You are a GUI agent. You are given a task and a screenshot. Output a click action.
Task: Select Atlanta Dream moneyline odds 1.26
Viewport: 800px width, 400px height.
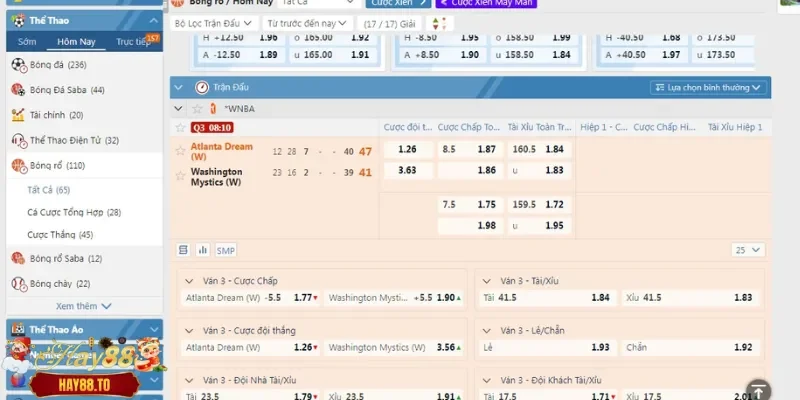407,150
